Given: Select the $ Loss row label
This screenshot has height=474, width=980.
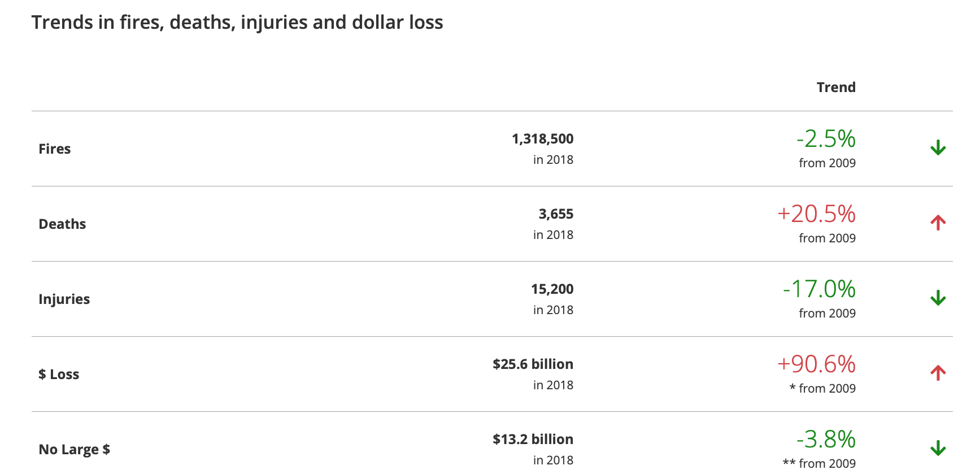Looking at the screenshot, I should 59,375.
